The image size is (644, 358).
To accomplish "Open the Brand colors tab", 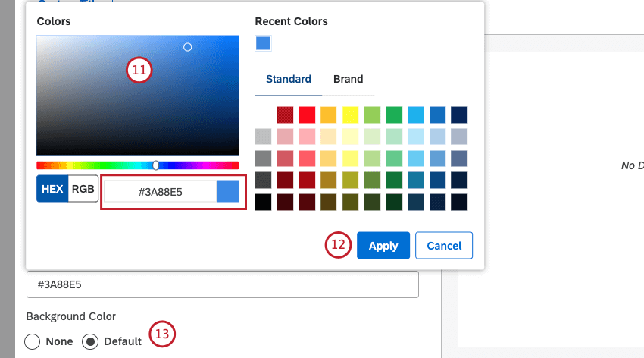I will coord(348,79).
